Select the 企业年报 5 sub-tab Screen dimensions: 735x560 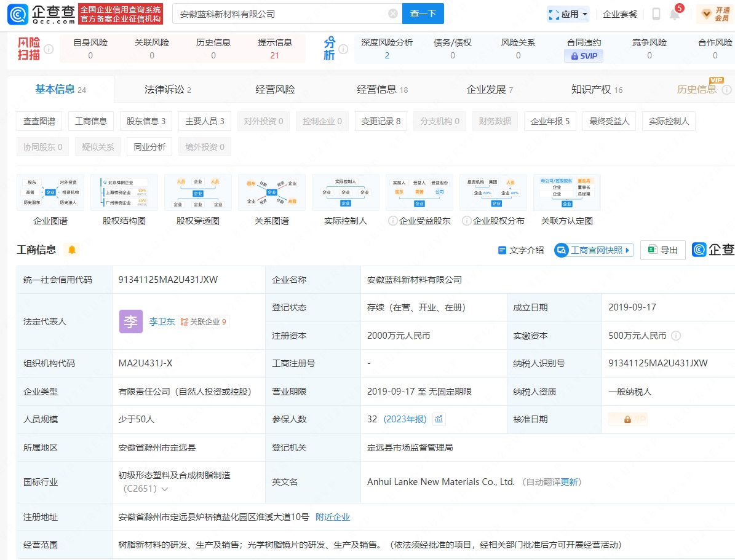click(x=550, y=121)
